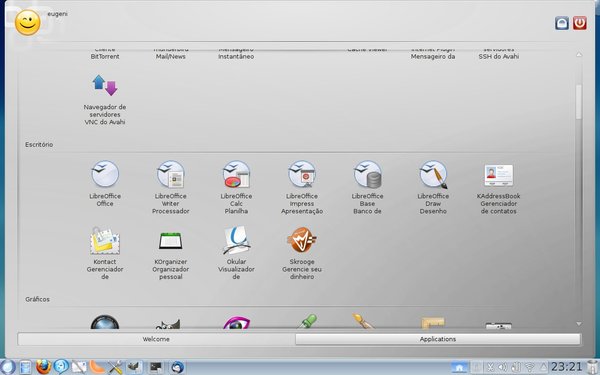This screenshot has height=375, width=600.
Task: Switch to the Welcome tab
Action: pyautogui.click(x=156, y=339)
